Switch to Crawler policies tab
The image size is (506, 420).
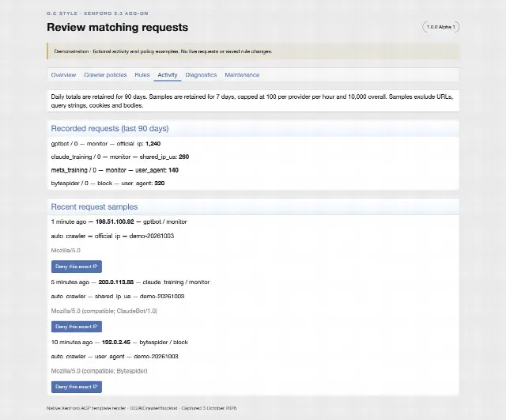(x=105, y=75)
